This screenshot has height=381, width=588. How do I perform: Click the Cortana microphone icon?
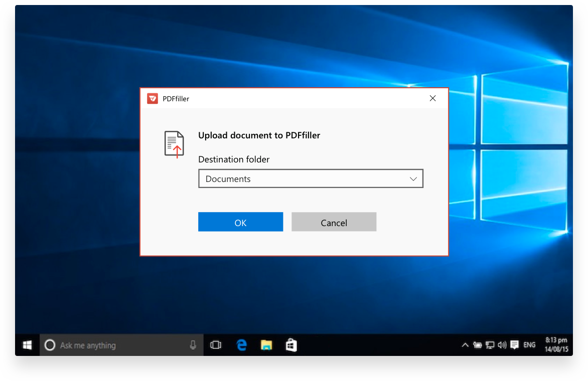pyautogui.click(x=193, y=345)
